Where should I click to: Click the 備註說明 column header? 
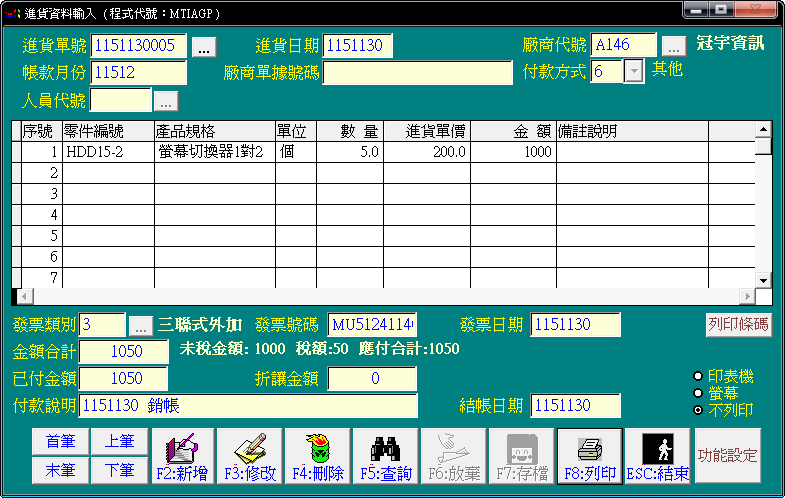pyautogui.click(x=632, y=132)
